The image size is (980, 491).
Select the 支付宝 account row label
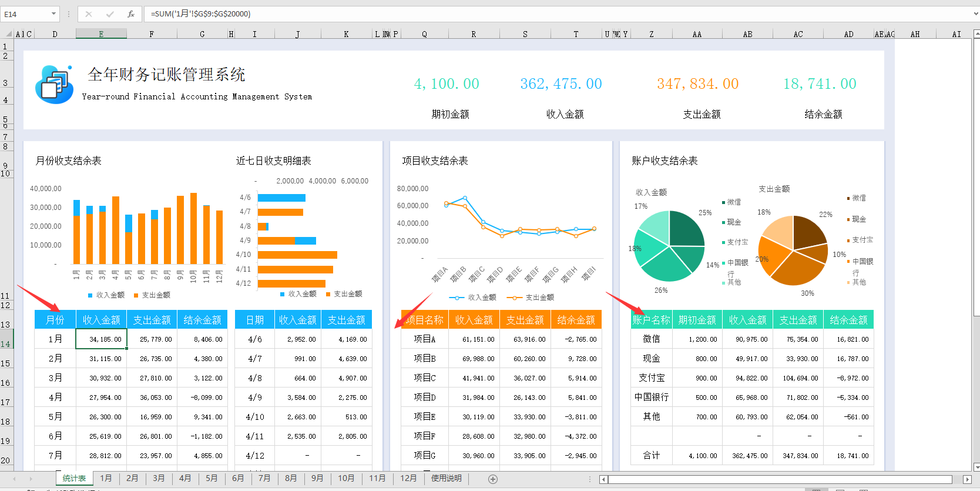point(652,378)
